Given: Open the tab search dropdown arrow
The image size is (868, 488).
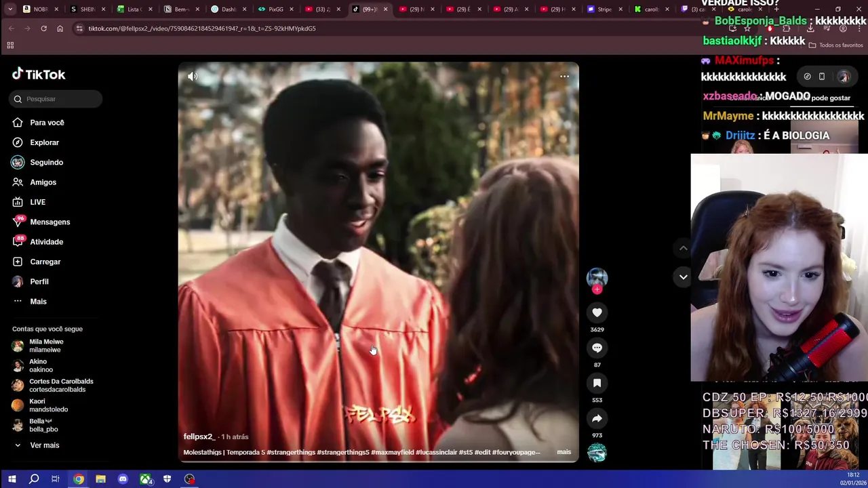Looking at the screenshot, I should pos(11,9).
